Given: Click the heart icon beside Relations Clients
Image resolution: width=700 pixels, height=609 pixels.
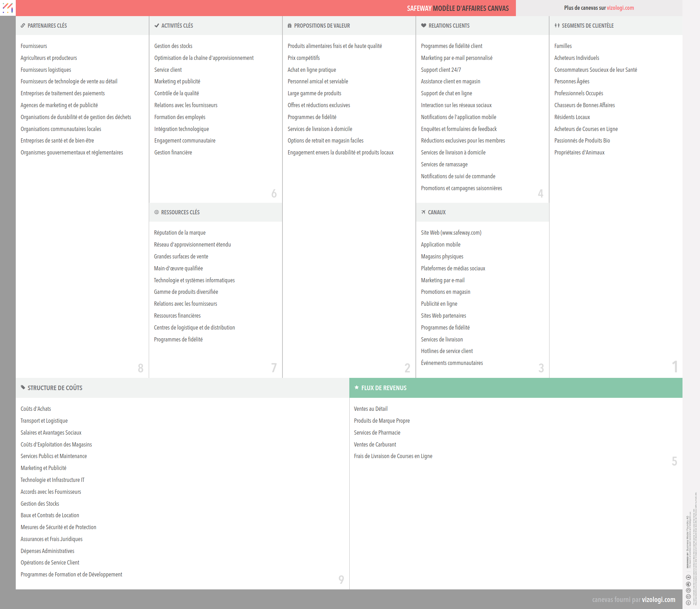Looking at the screenshot, I should [x=423, y=26].
